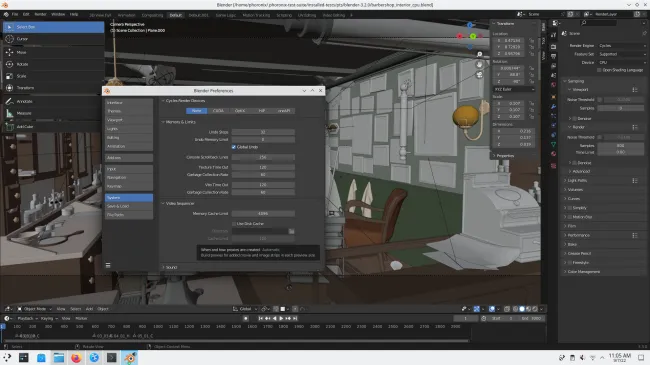Enable Open Shading Language checkbox
The height and width of the screenshot is (365, 650).
point(599,70)
